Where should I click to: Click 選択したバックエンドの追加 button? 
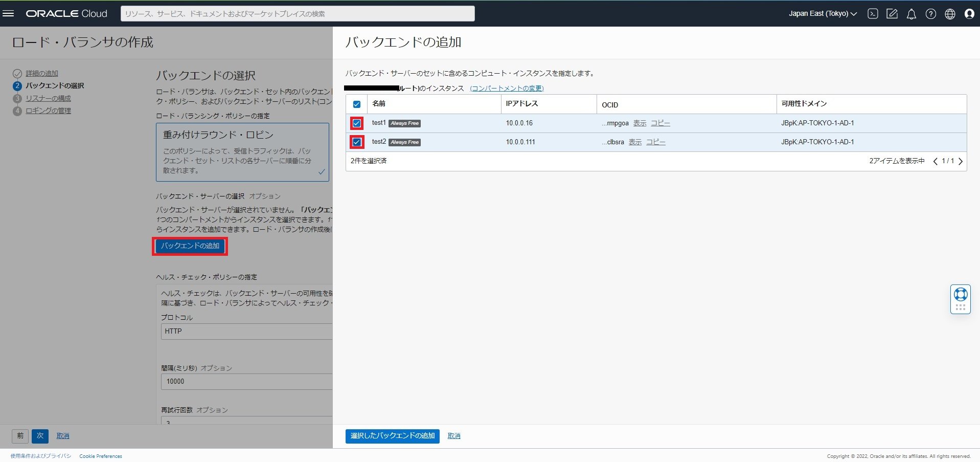click(392, 436)
